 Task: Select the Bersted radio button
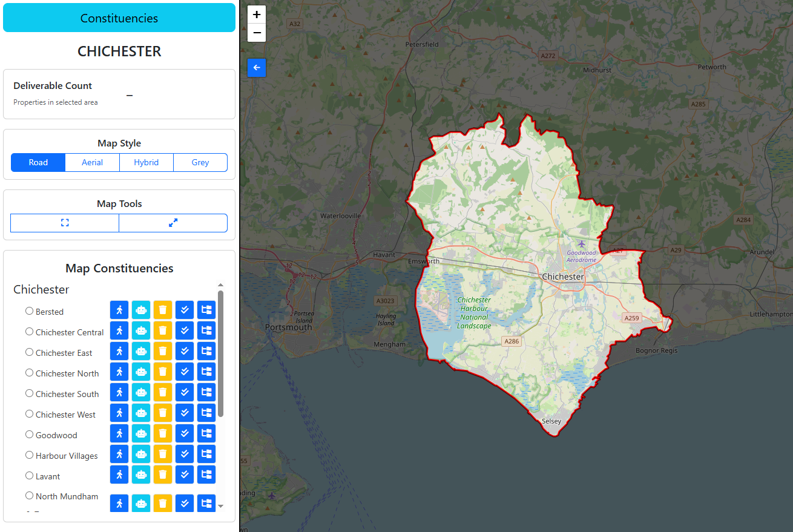click(x=29, y=310)
